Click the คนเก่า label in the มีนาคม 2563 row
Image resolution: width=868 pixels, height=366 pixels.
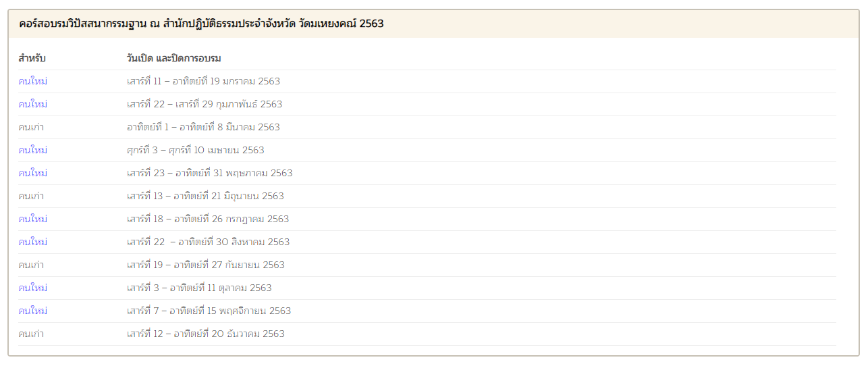pos(31,128)
